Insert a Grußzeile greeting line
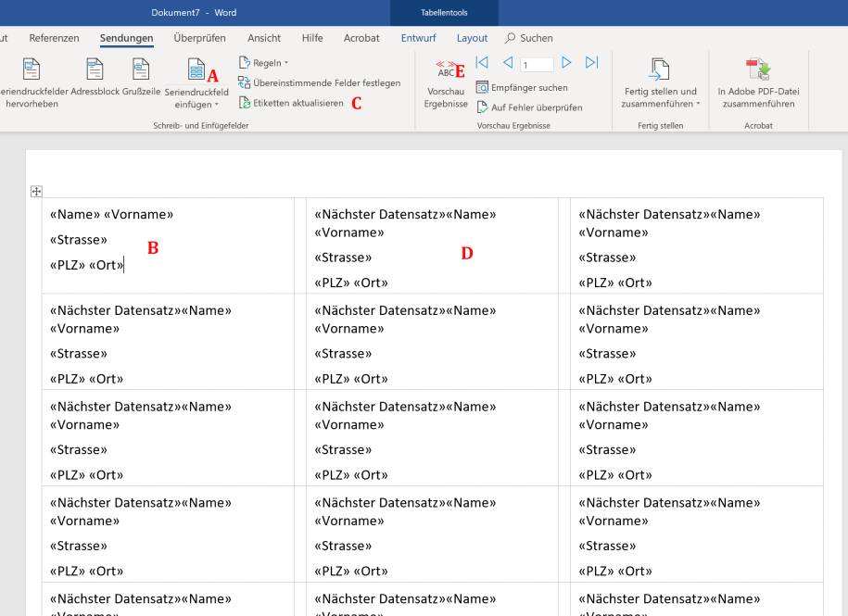Viewport: 848px width, 616px height. click(x=141, y=72)
